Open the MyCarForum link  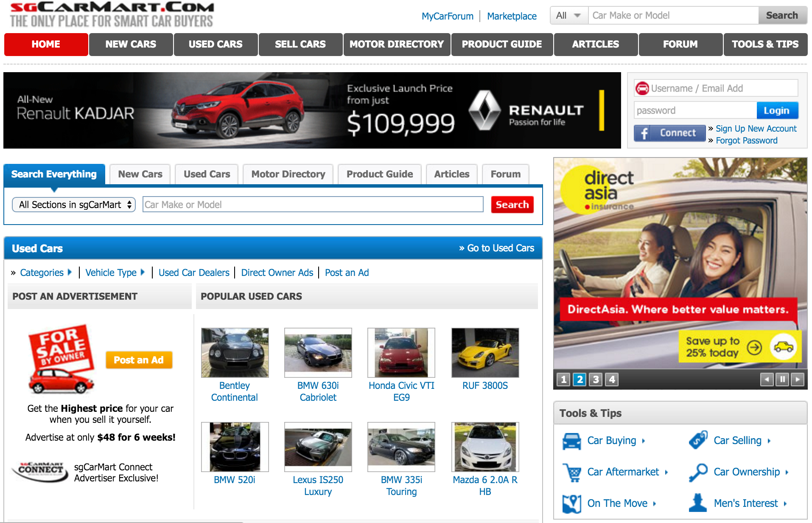point(448,16)
